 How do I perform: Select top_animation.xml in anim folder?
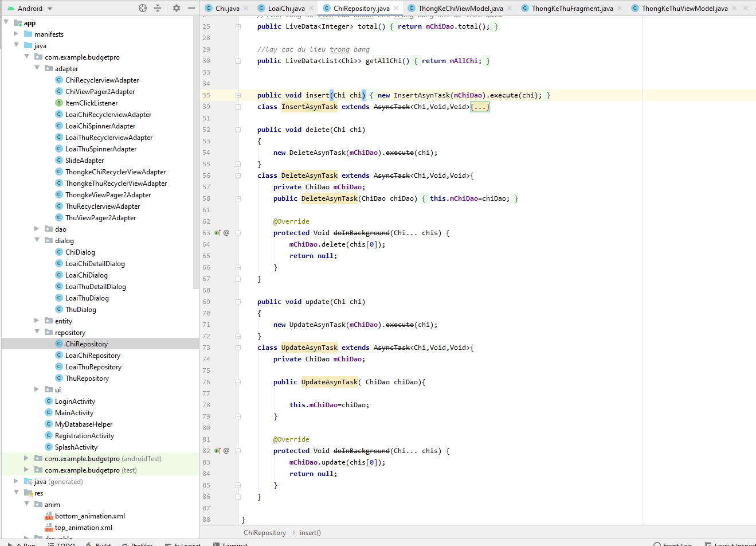(83, 527)
